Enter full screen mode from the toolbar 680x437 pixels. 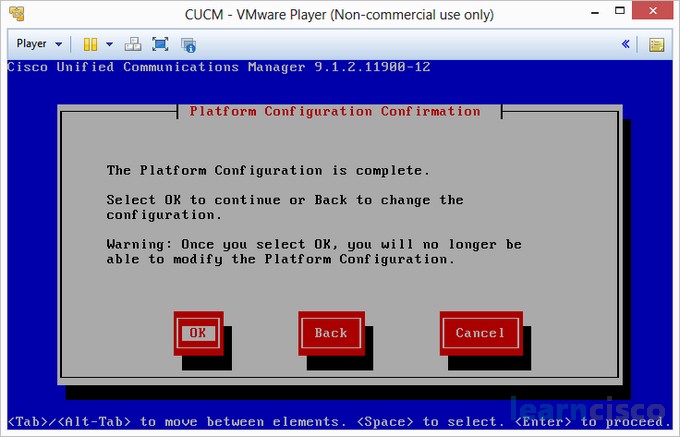pos(160,44)
